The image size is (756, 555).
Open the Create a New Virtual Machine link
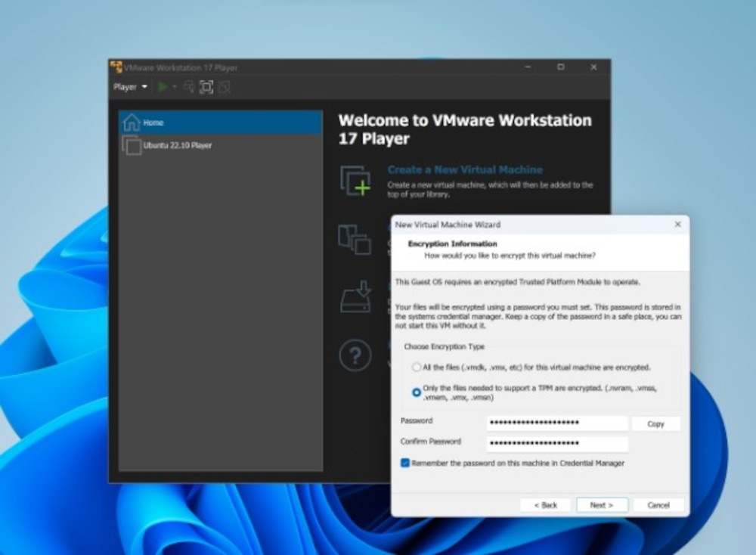click(465, 170)
